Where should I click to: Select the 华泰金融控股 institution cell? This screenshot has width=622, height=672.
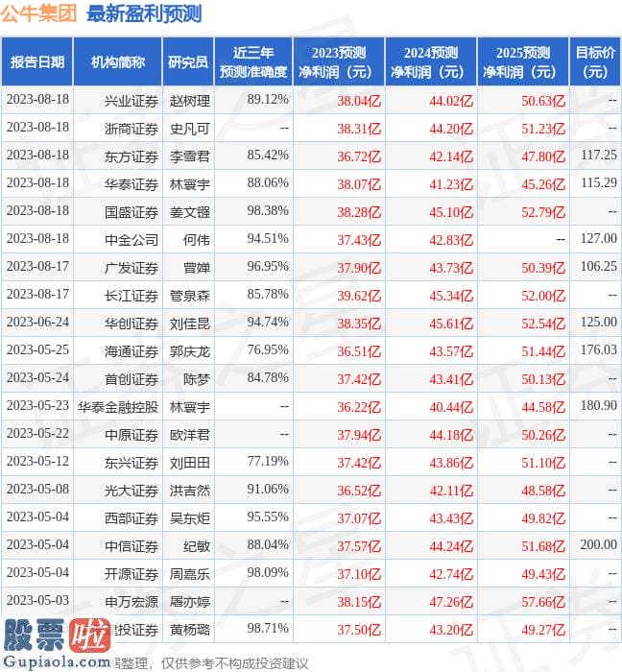point(118,407)
